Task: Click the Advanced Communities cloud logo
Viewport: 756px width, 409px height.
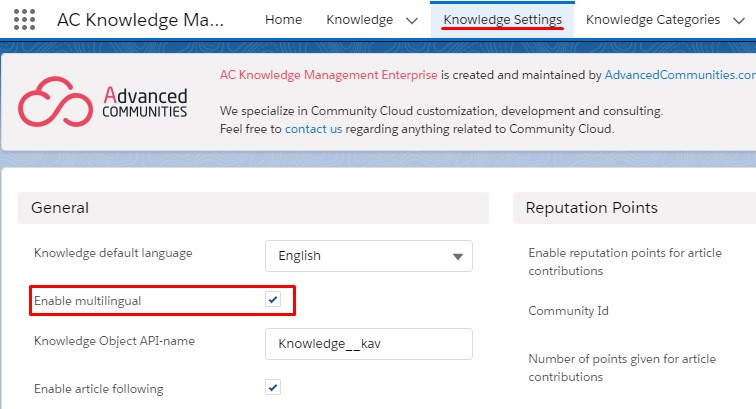Action: tap(102, 102)
